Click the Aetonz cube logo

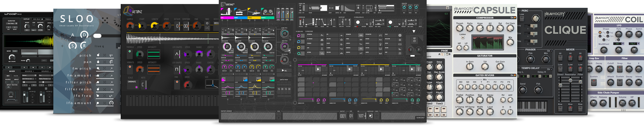128,11
